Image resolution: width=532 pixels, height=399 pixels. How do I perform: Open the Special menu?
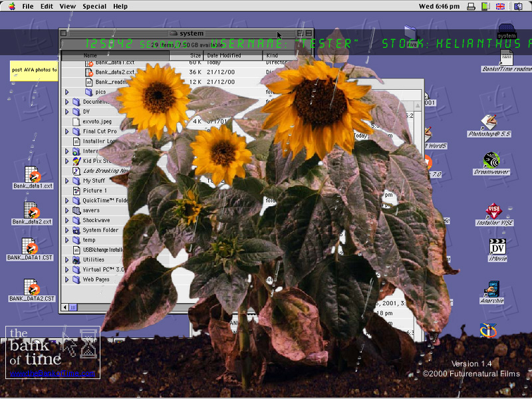94,7
